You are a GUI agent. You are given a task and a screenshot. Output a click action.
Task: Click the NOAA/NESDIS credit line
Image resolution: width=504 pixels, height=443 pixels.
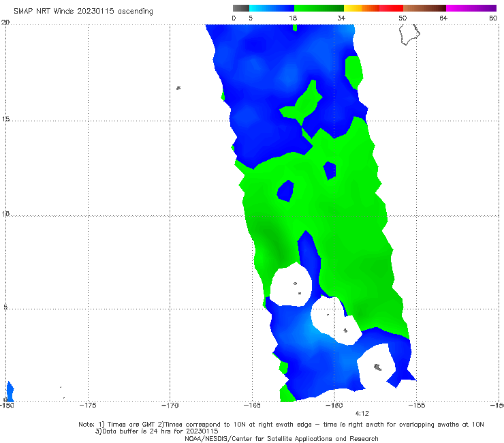pyautogui.click(x=281, y=438)
